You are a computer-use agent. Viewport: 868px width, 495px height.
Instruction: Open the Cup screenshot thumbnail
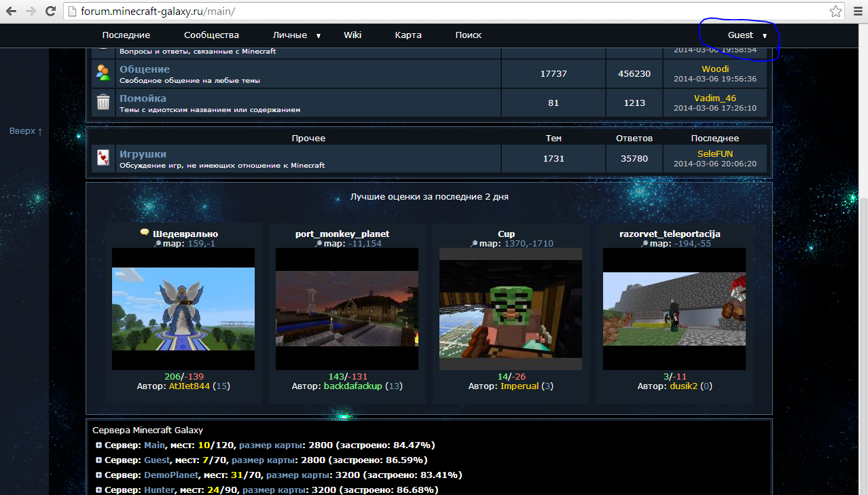511,309
